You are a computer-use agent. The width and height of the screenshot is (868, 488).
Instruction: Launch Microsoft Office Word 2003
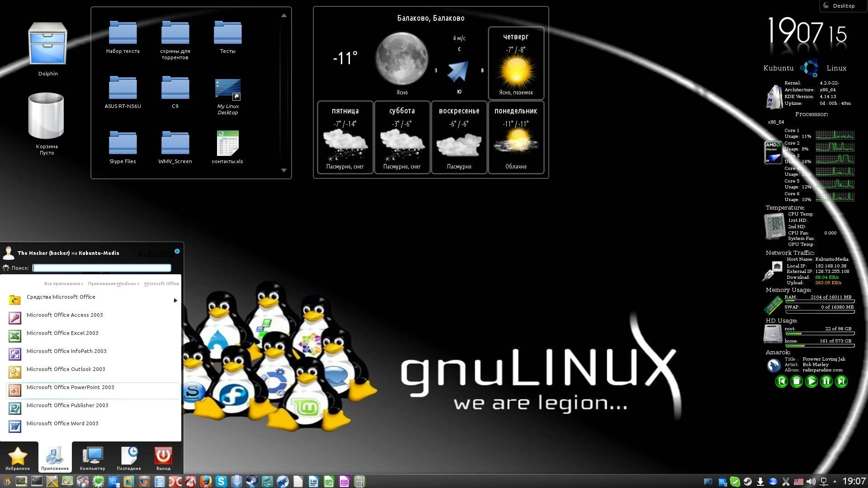click(x=94, y=426)
